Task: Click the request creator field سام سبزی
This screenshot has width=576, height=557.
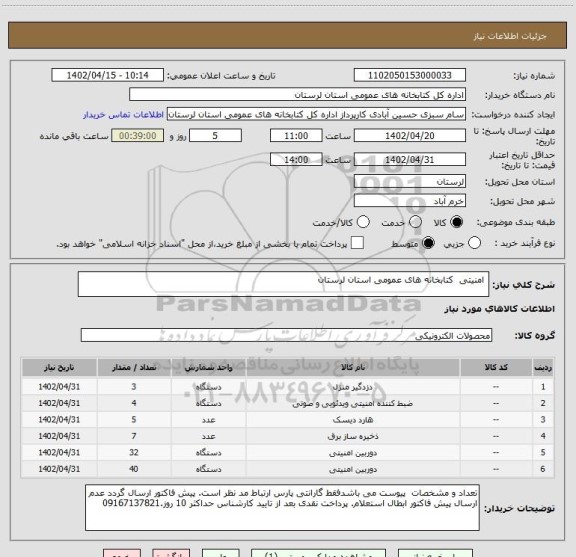Action: pos(316,114)
